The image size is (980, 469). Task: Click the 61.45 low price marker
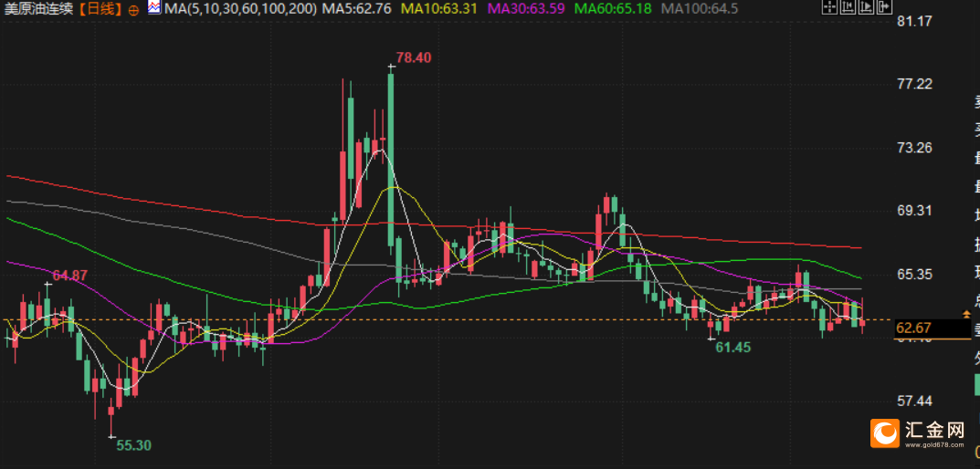[x=732, y=348]
